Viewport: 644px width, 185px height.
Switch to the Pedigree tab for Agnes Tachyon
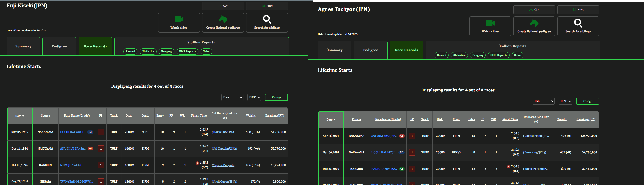(371, 50)
